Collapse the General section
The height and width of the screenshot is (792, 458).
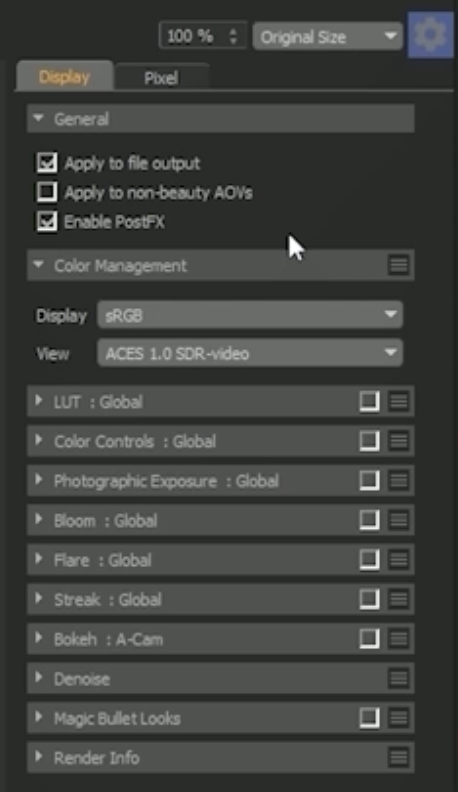tap(38, 118)
